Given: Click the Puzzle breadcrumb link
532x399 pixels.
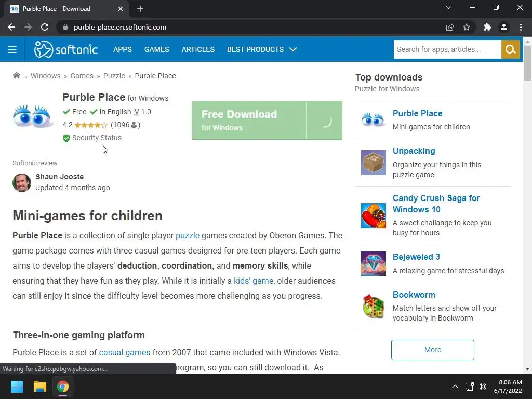Looking at the screenshot, I should (114, 76).
